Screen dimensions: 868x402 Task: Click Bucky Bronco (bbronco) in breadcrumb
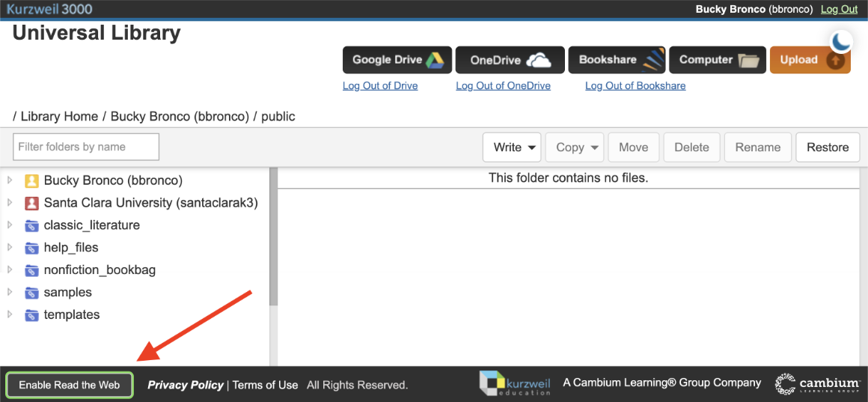tap(180, 117)
